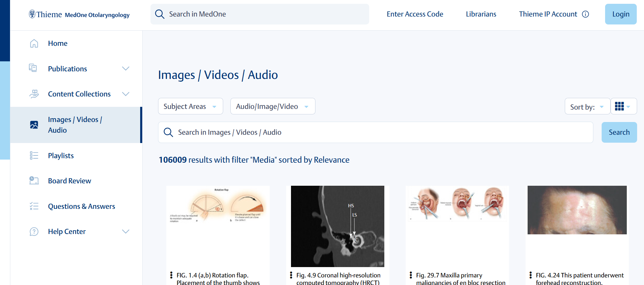Click the FIG. 4.24 patient underwent caption
The width and height of the screenshot is (644, 285).
click(x=580, y=278)
